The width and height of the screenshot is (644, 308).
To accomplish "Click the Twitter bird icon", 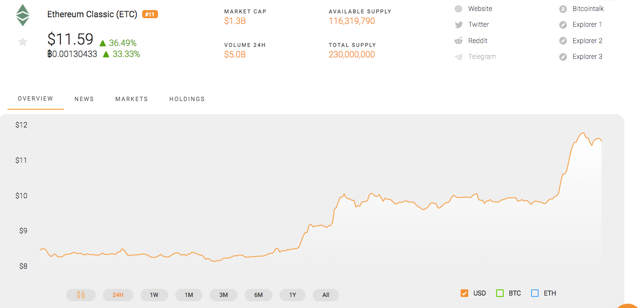I will pyautogui.click(x=459, y=24).
